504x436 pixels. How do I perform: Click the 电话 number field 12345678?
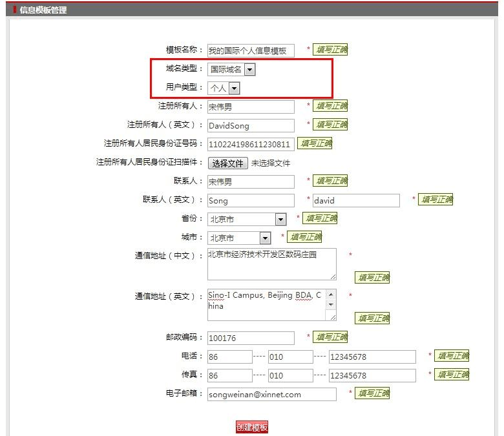tap(372, 357)
